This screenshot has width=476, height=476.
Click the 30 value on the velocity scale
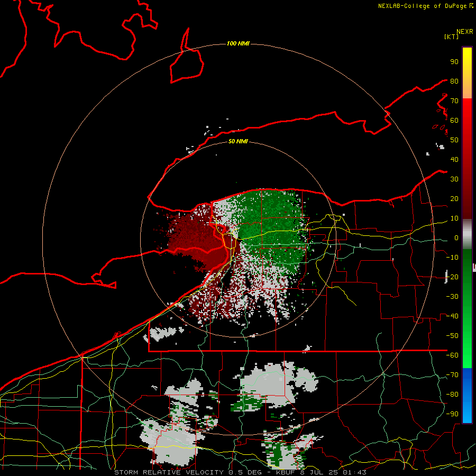454,179
